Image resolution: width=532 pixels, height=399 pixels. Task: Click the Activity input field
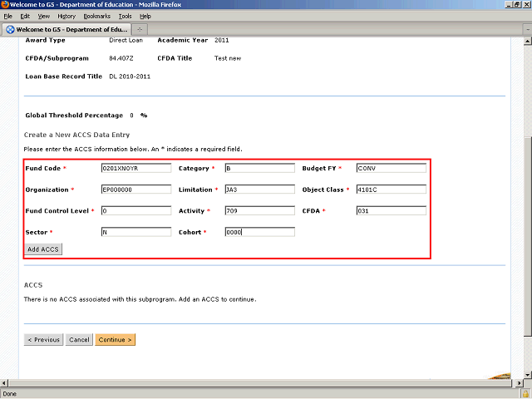[x=259, y=211]
